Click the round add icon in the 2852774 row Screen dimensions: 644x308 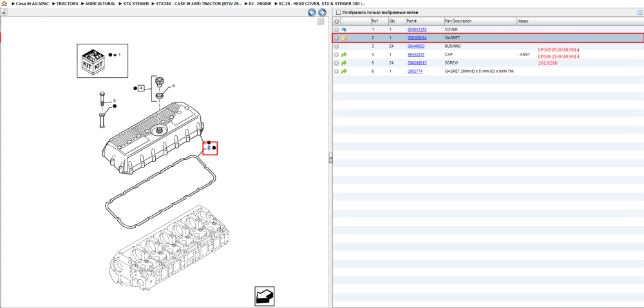click(336, 72)
